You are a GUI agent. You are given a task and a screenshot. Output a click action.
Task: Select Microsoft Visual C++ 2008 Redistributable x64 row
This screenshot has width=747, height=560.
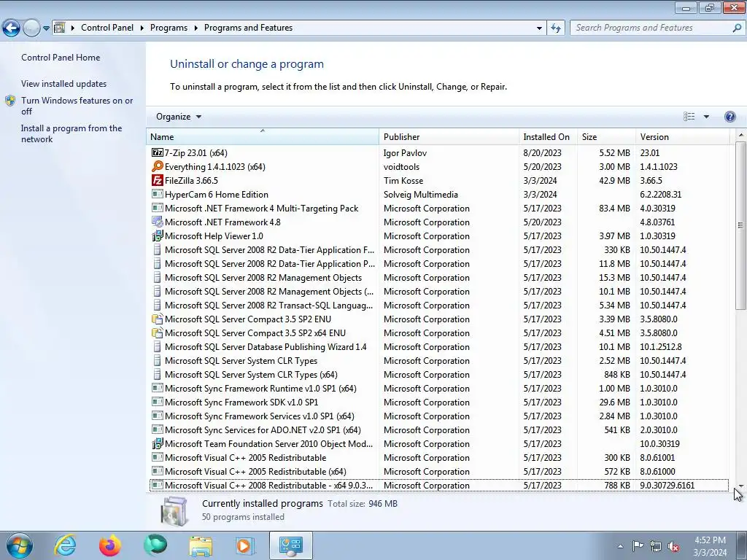point(438,485)
